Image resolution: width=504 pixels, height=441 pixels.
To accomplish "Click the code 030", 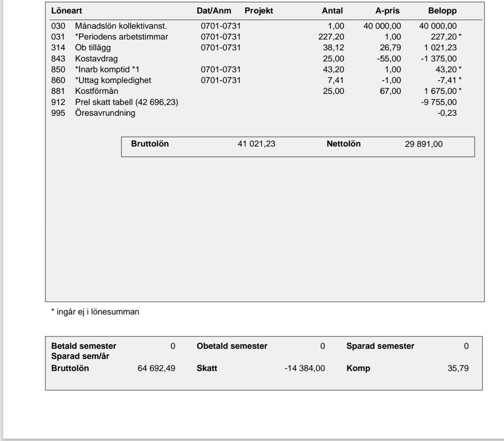I will (x=58, y=26).
